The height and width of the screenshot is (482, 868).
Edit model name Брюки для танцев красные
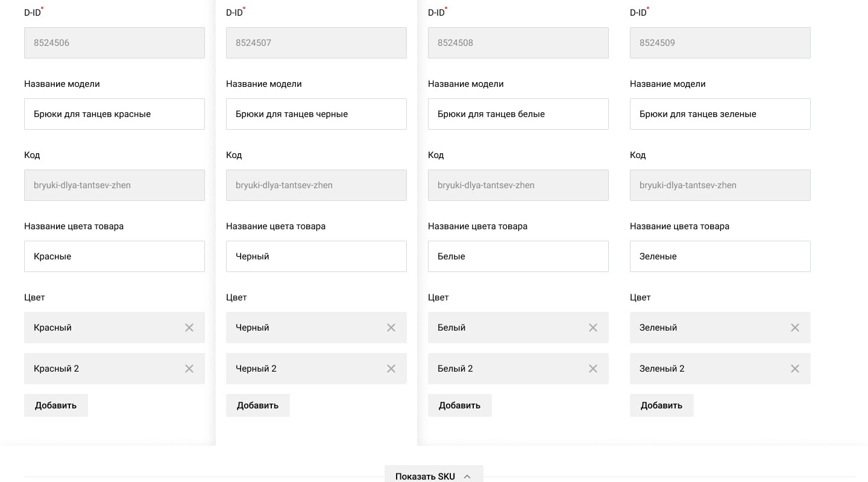point(115,114)
